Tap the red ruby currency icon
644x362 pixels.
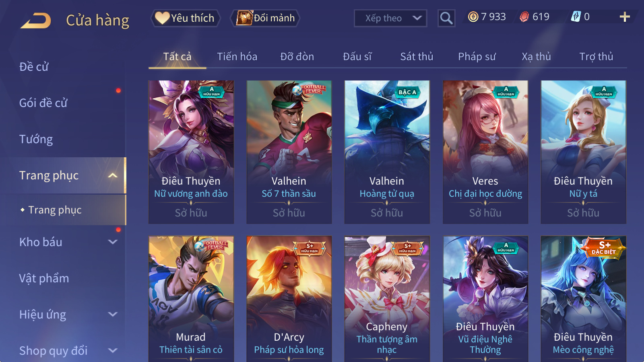[524, 16]
